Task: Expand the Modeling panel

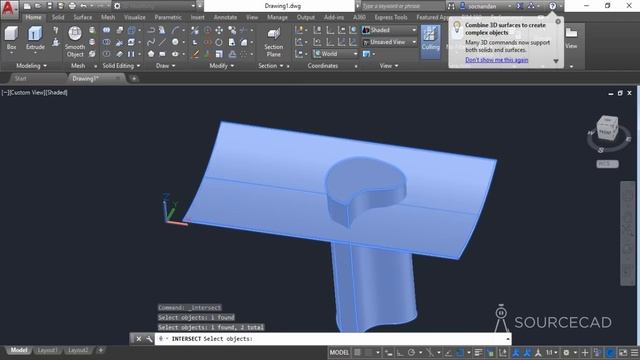Action: coord(31,66)
